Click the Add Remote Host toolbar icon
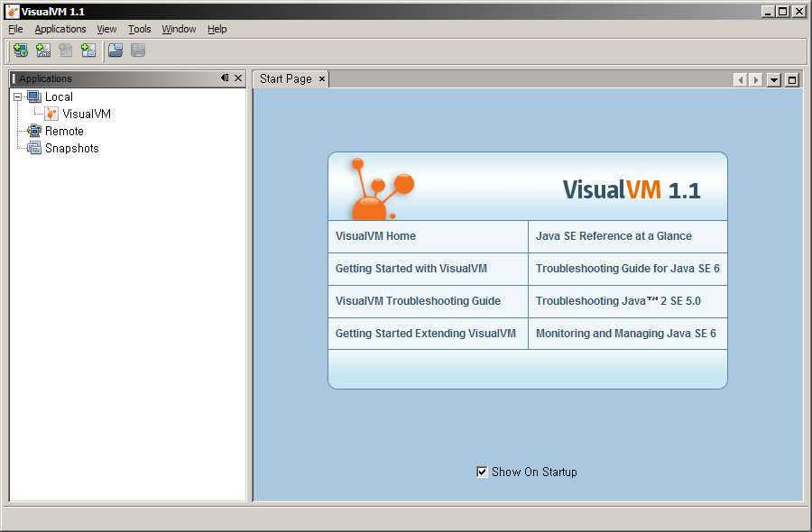The width and height of the screenshot is (812, 532). pos(21,50)
